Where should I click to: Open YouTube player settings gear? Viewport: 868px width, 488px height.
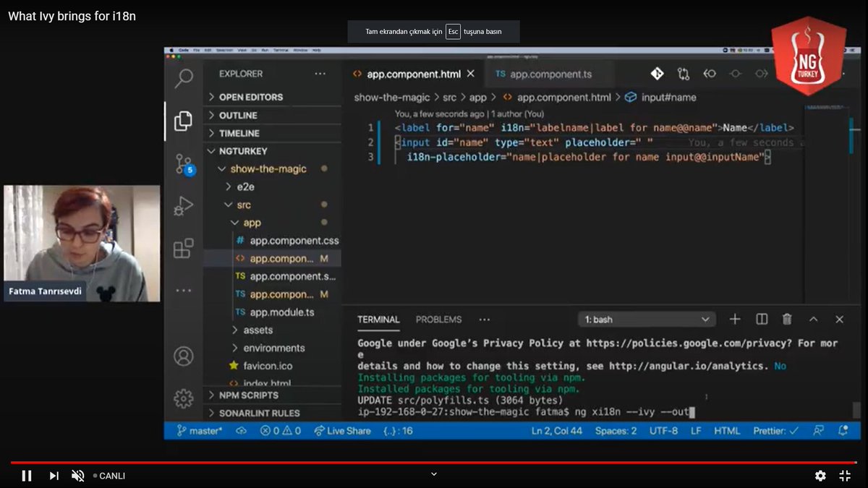pos(820,476)
